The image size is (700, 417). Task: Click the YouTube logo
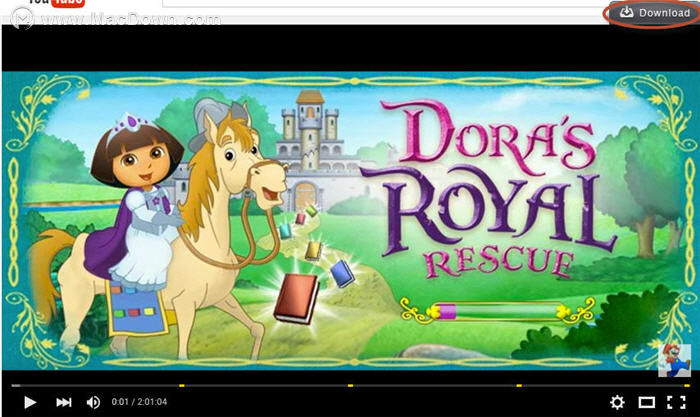(x=56, y=3)
